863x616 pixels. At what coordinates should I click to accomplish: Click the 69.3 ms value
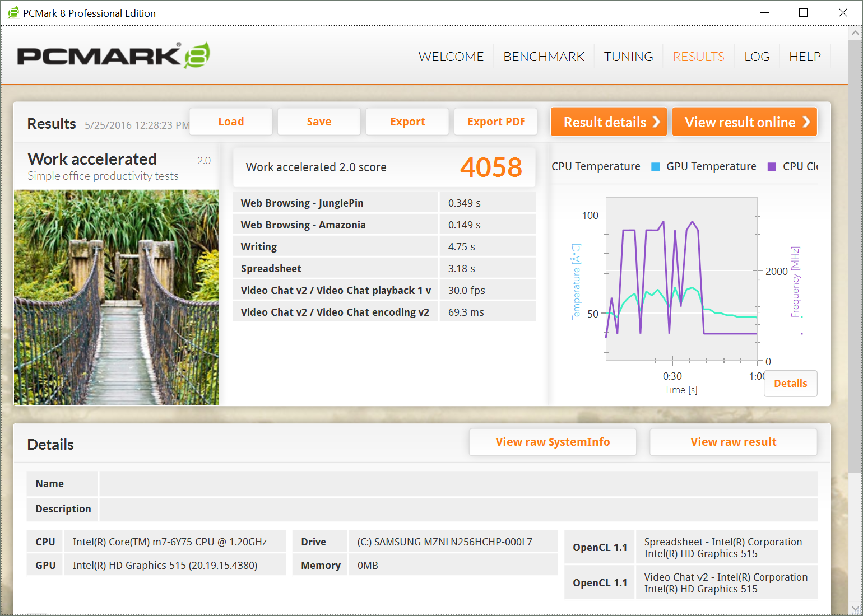click(x=466, y=312)
